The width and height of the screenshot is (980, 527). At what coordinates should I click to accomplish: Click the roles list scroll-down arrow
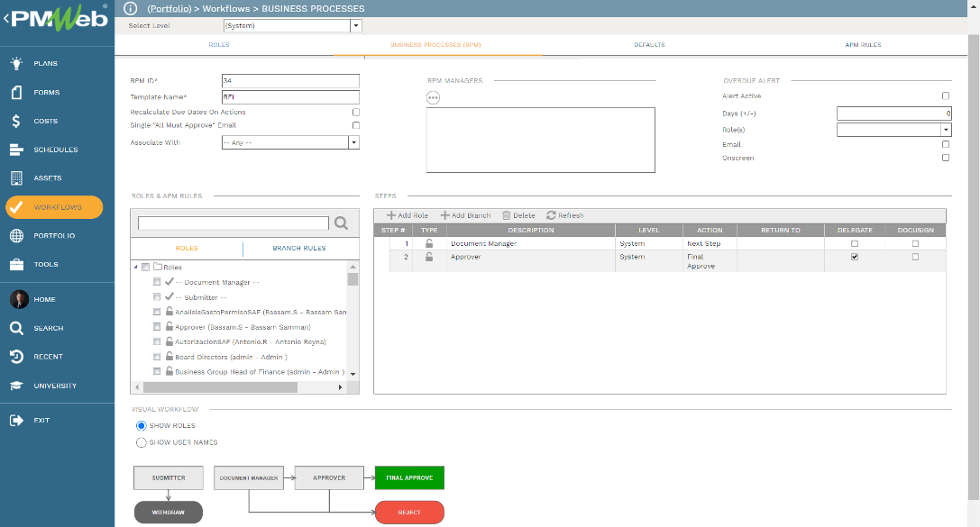click(x=353, y=374)
